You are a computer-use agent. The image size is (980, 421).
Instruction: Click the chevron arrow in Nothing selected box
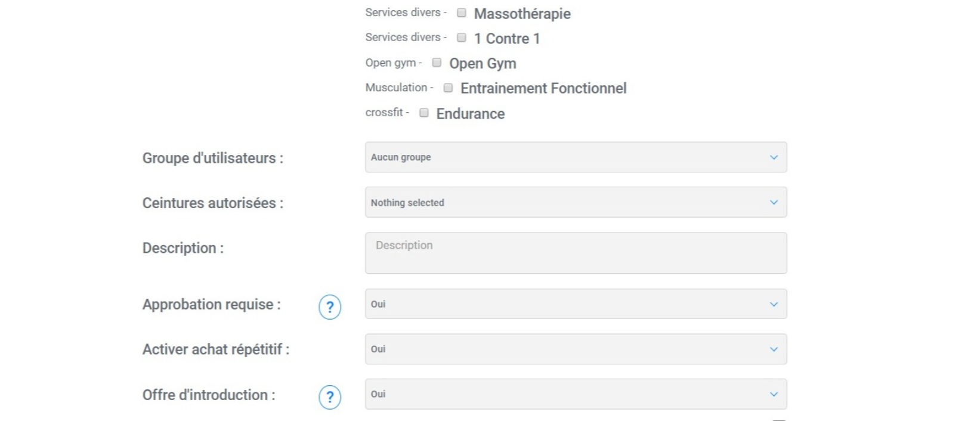click(774, 203)
